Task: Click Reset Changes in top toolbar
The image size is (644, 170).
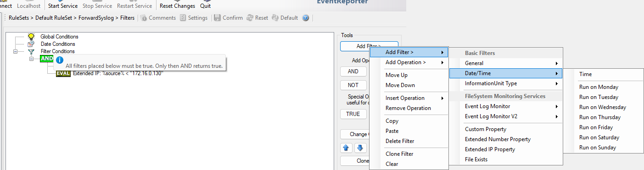Action: coord(177,6)
